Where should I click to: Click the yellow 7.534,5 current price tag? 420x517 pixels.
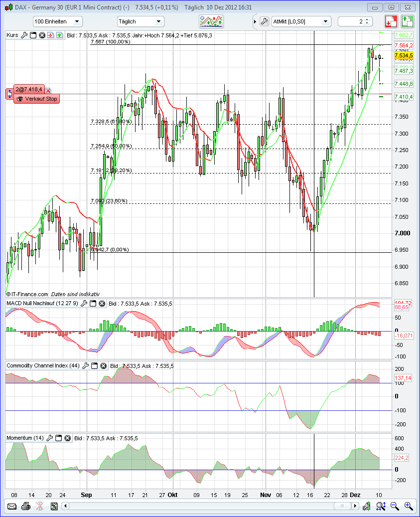[x=404, y=55]
